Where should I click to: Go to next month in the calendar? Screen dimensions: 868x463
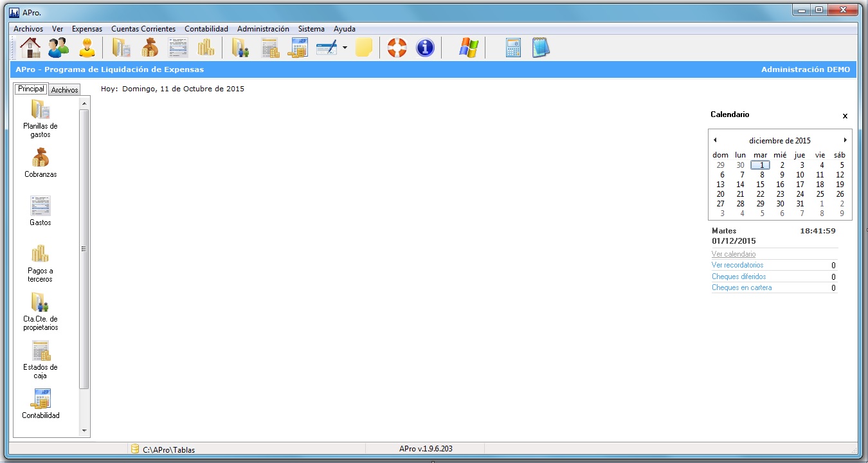pos(845,140)
